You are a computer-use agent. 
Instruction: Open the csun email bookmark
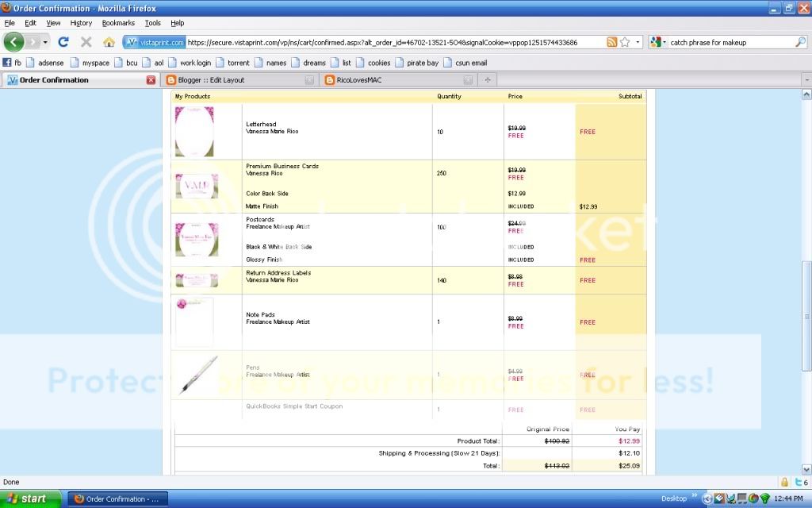(465, 63)
